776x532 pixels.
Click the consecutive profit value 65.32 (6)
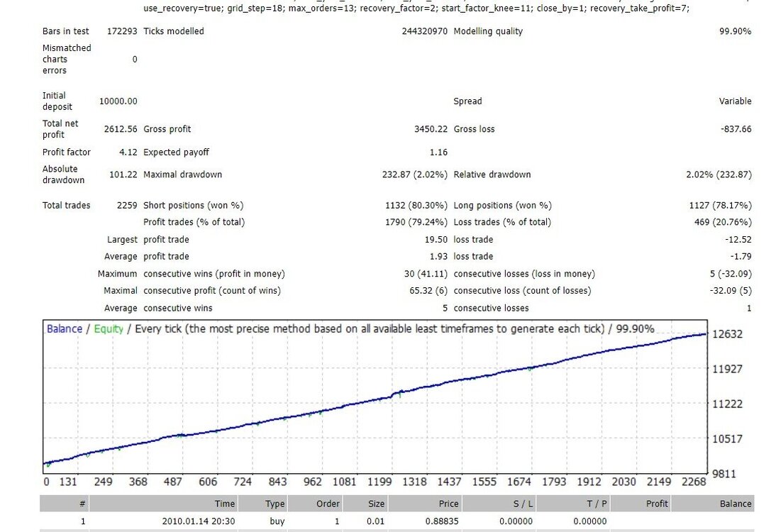tap(428, 291)
